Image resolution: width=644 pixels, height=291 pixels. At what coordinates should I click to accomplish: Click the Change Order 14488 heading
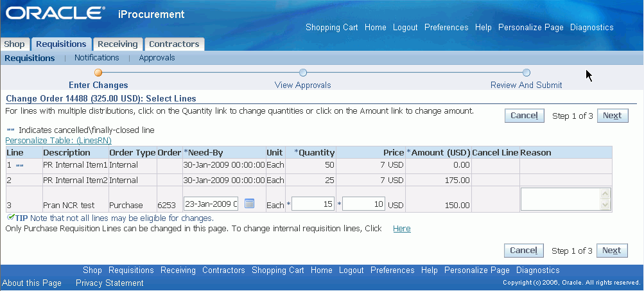(101, 99)
